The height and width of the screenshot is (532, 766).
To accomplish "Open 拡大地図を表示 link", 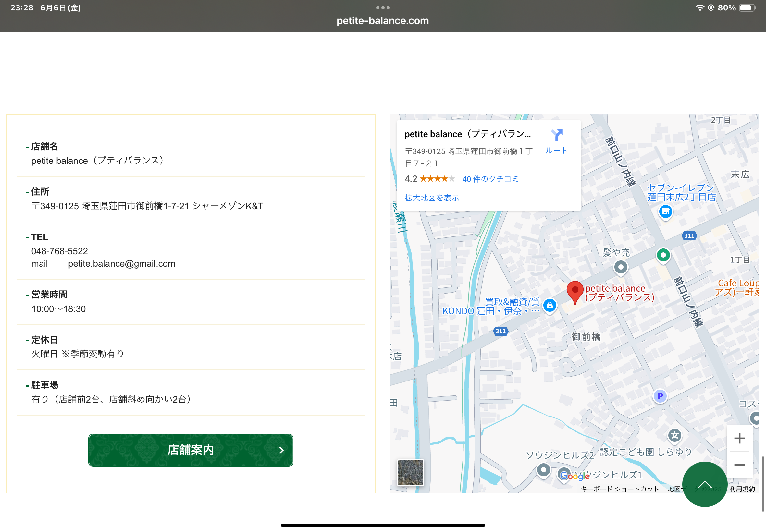I will 432,198.
